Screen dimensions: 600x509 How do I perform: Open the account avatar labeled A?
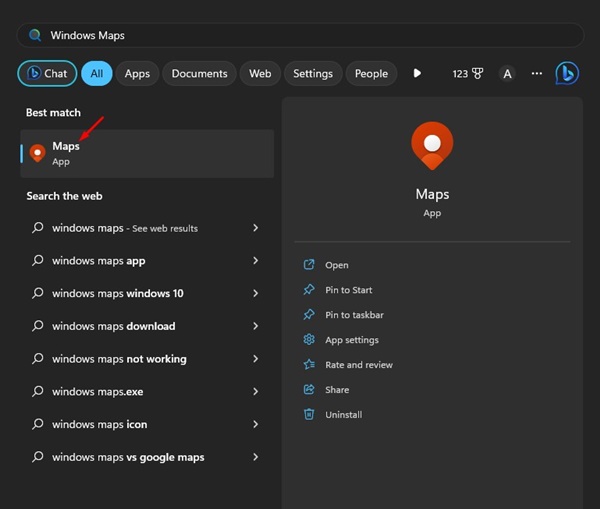click(x=507, y=73)
